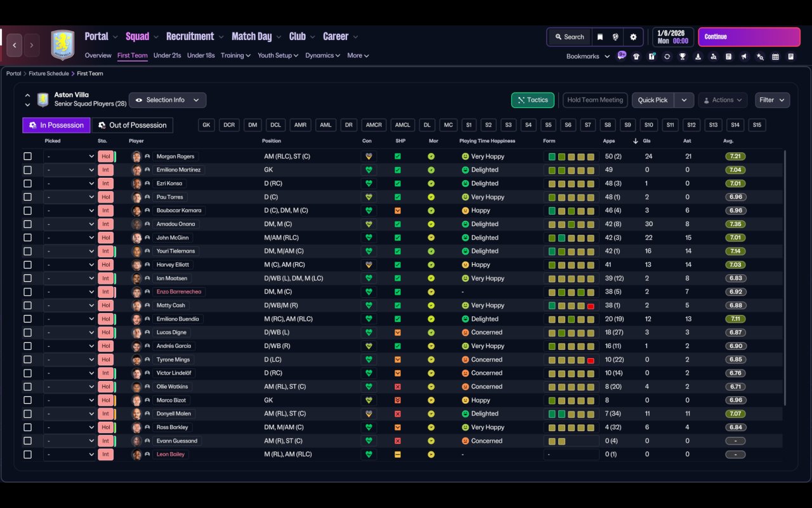Select Ollie Watkins row checkbox
The height and width of the screenshot is (508, 812).
click(27, 387)
